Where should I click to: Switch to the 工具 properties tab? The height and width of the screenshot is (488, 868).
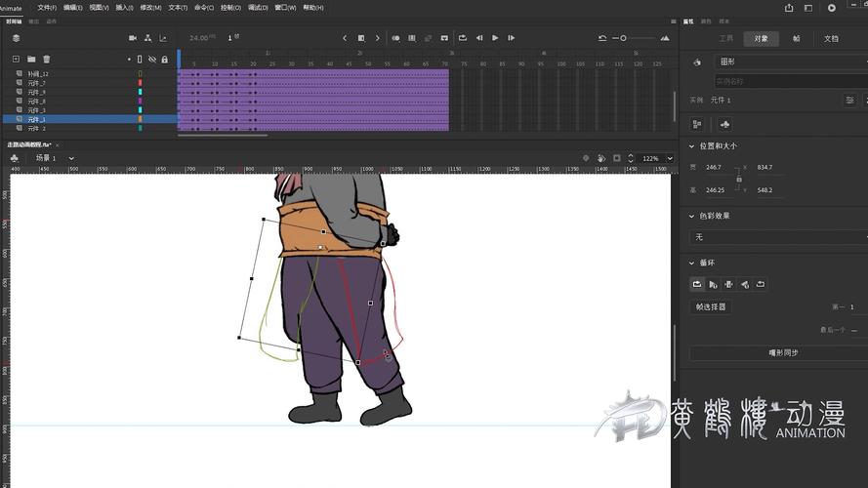click(726, 39)
